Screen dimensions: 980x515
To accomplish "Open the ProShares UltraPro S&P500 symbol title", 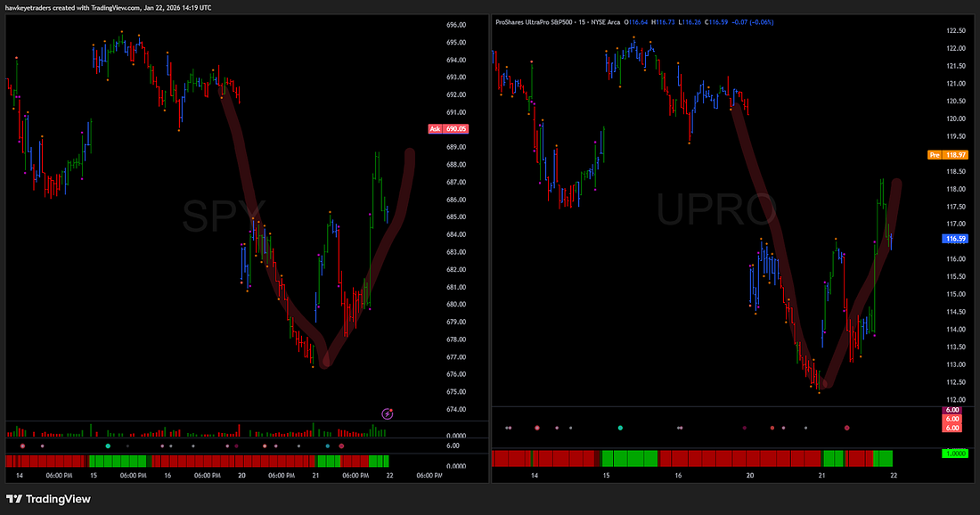I will [x=535, y=22].
